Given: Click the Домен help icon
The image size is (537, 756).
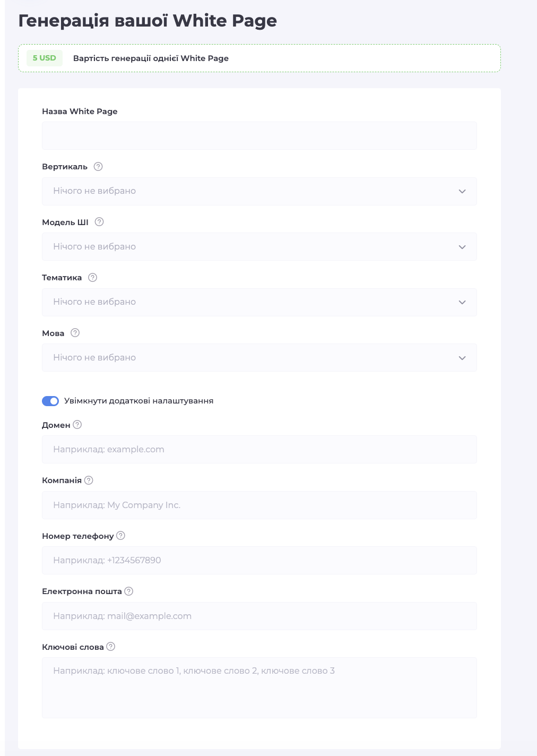Looking at the screenshot, I should click(x=77, y=425).
